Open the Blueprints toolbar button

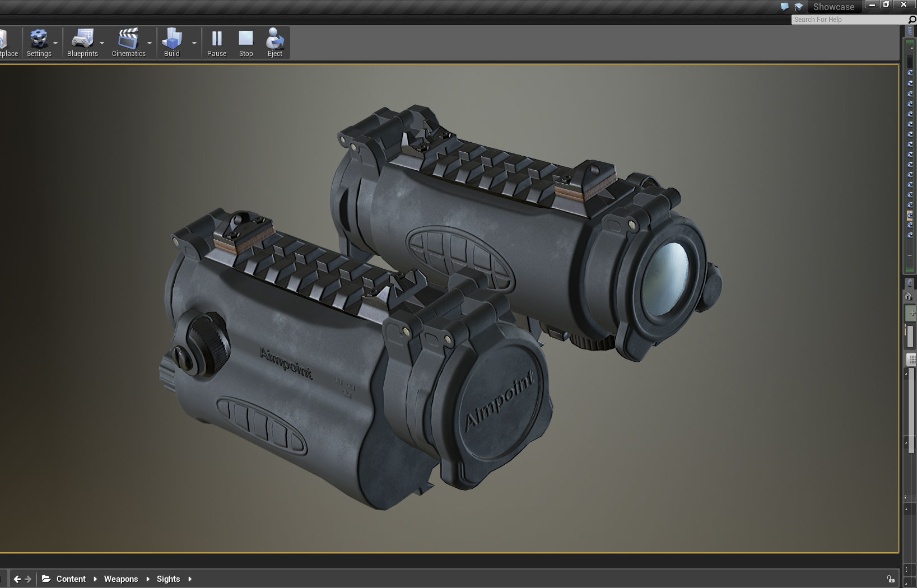click(x=82, y=43)
